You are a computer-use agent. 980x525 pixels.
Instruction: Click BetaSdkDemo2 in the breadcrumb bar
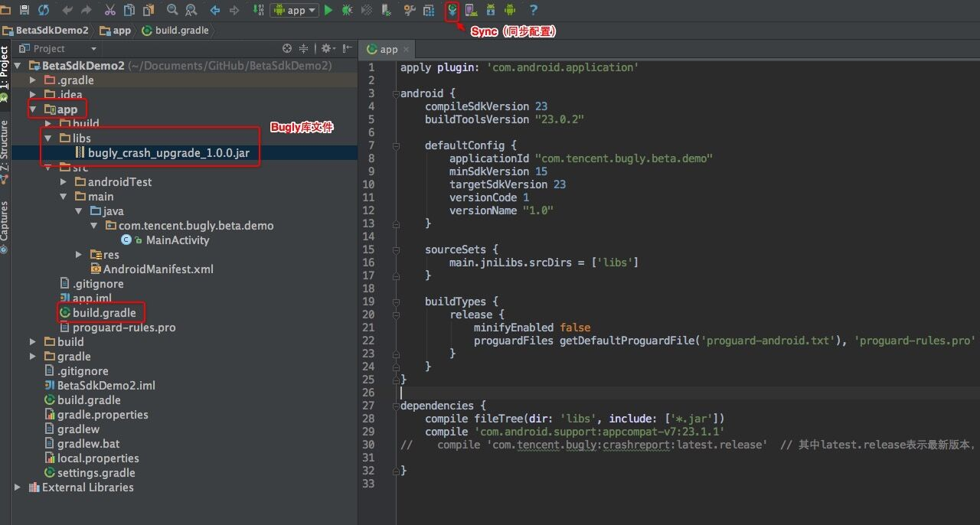click(46, 31)
